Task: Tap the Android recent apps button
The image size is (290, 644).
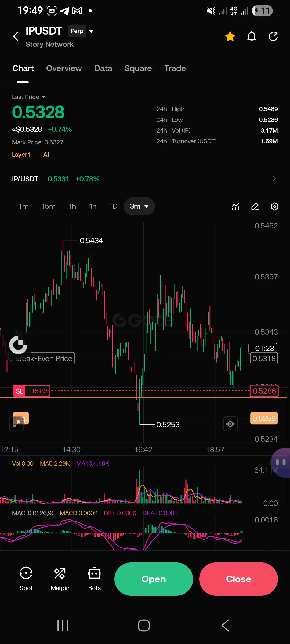Action: [63, 625]
